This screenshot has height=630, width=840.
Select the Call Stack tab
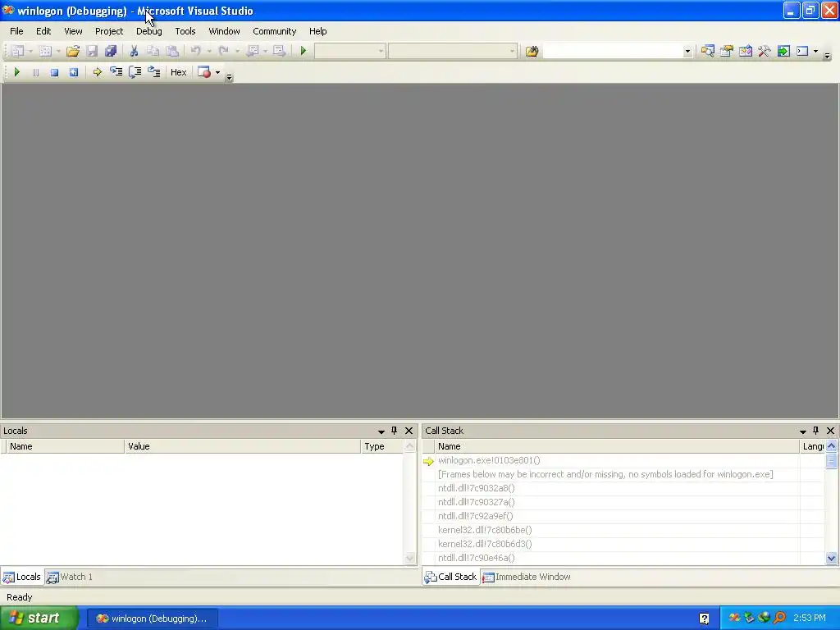[x=450, y=577]
